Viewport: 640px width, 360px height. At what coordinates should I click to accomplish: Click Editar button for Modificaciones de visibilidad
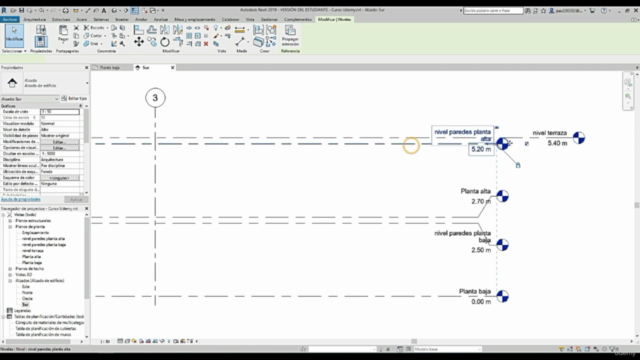click(x=60, y=142)
